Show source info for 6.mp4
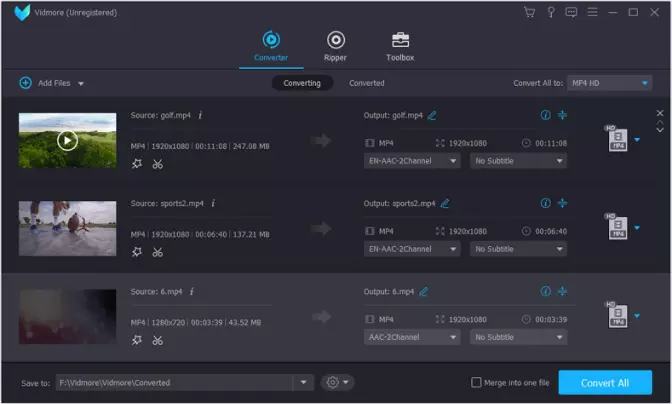This screenshot has height=404, width=672. click(x=192, y=291)
